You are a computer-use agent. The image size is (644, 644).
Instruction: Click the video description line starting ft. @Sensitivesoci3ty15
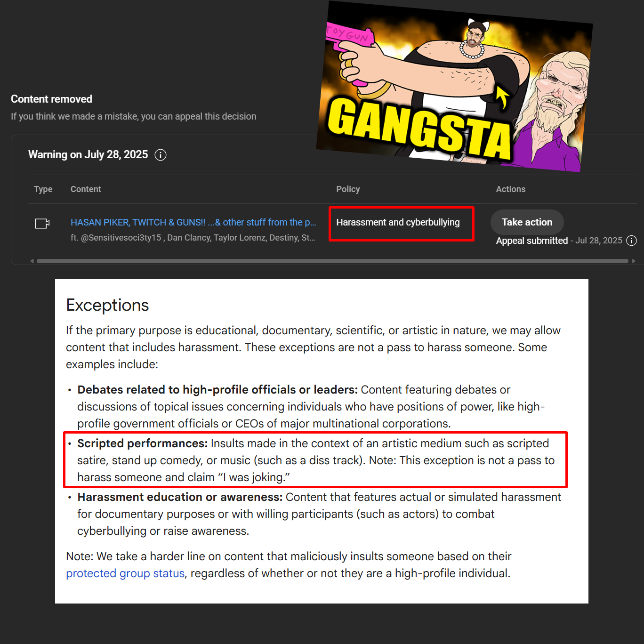tap(193, 238)
